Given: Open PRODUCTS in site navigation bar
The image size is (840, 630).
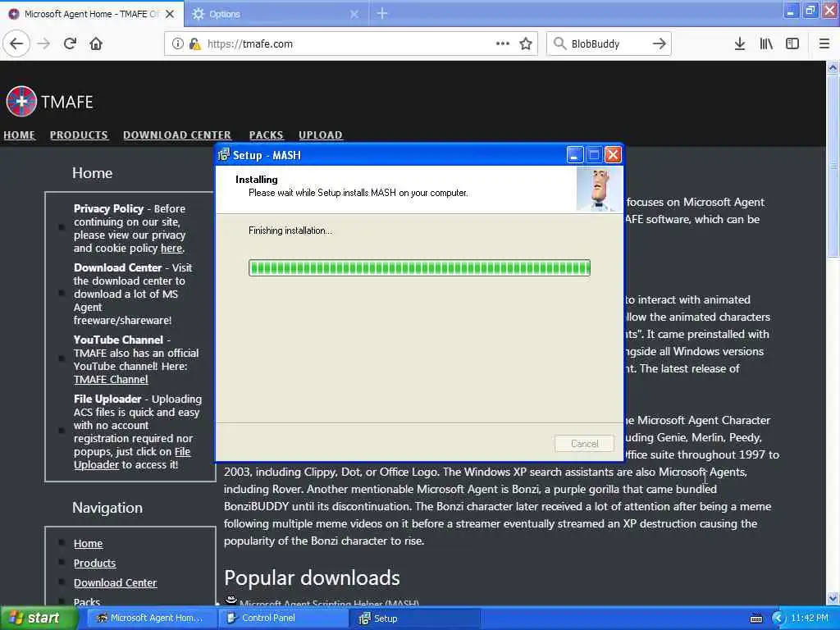Looking at the screenshot, I should (x=79, y=135).
